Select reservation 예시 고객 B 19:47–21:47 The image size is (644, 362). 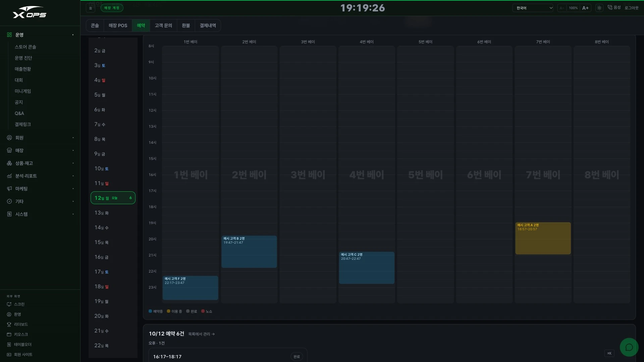tap(249, 252)
